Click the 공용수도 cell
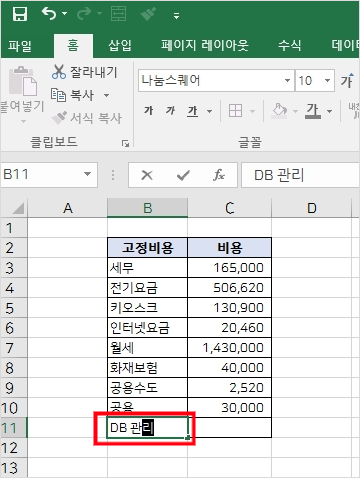 pyautogui.click(x=148, y=388)
